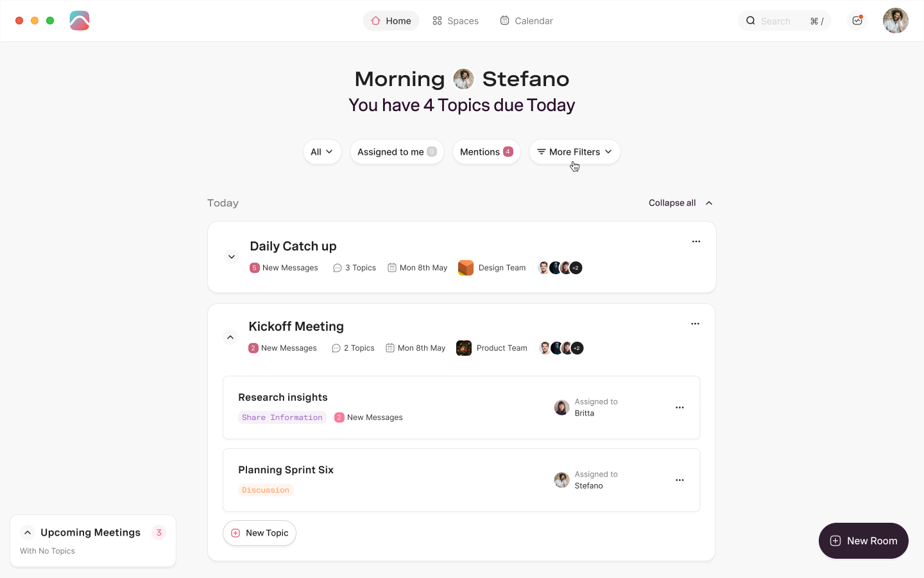Open Daily Catch up options menu (ellipsis)

(696, 241)
